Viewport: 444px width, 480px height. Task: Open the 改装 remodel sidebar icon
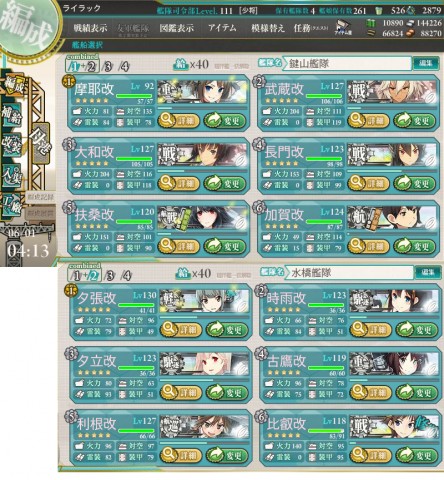pos(11,145)
